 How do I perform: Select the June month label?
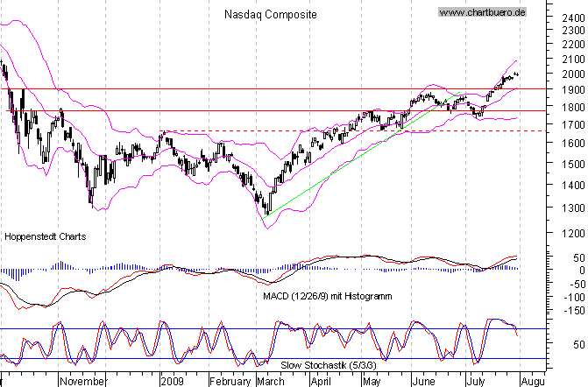click(x=423, y=382)
